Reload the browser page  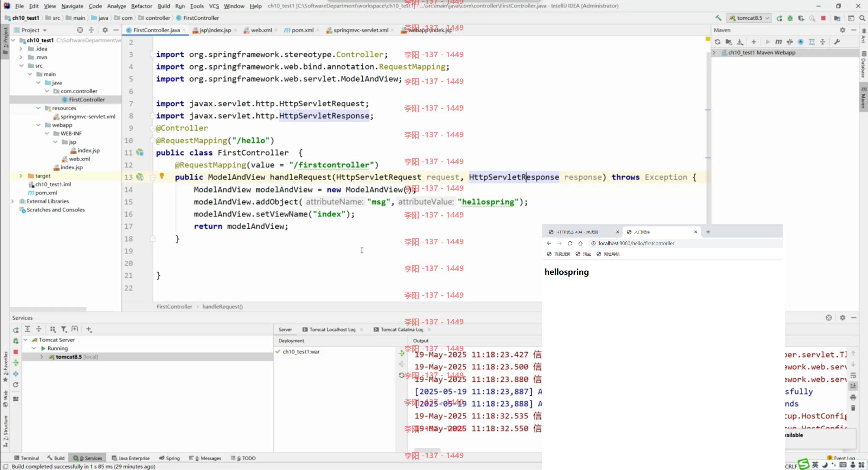pyautogui.click(x=570, y=243)
